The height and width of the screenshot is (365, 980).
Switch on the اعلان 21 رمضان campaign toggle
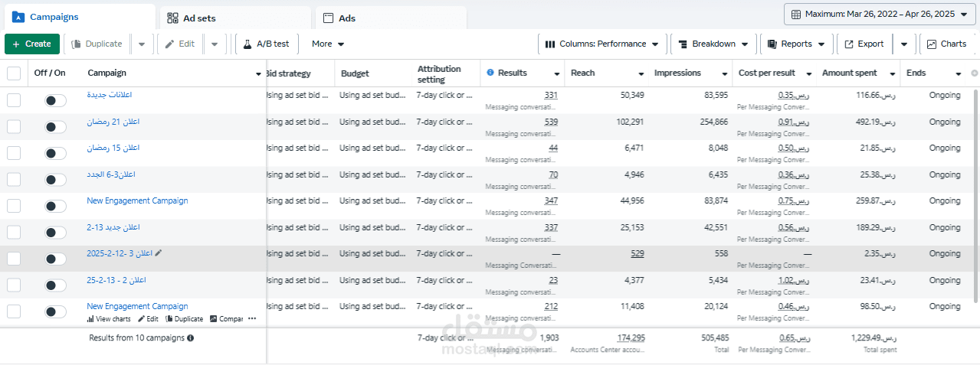pos(55,127)
